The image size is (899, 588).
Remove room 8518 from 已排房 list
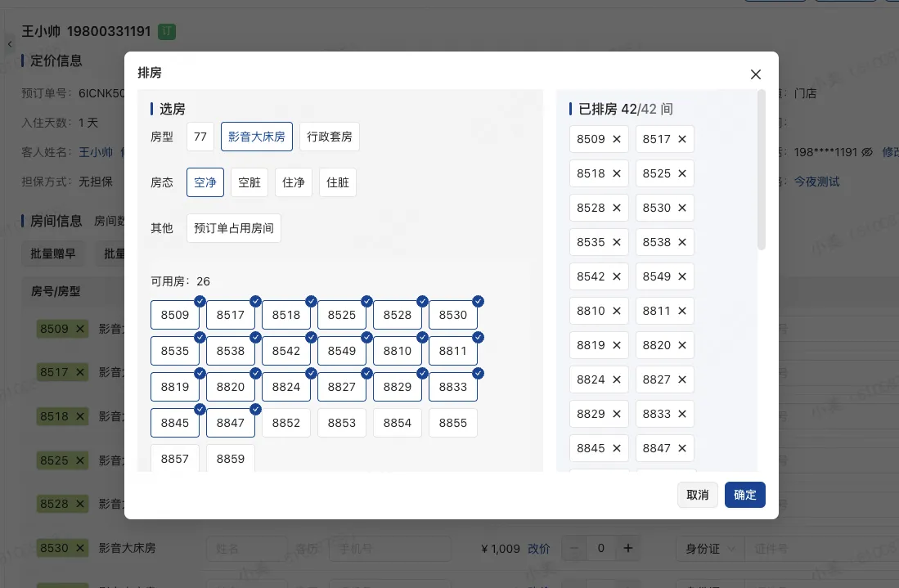tap(616, 173)
